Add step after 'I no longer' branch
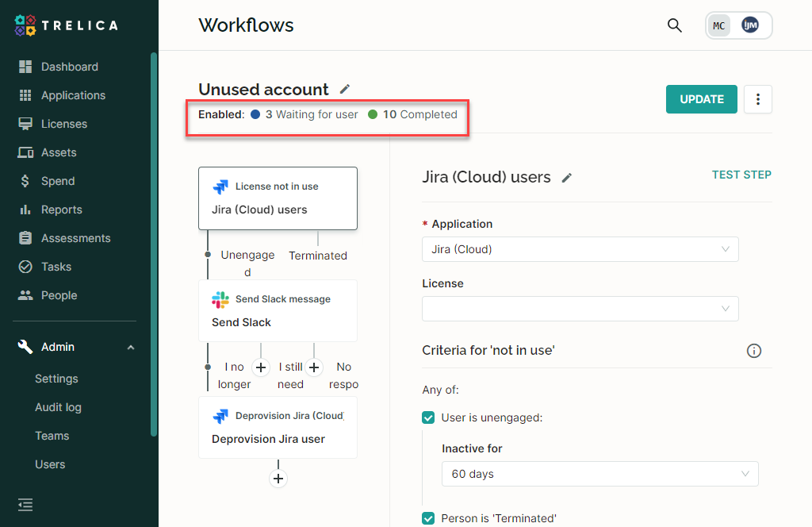 click(x=260, y=367)
